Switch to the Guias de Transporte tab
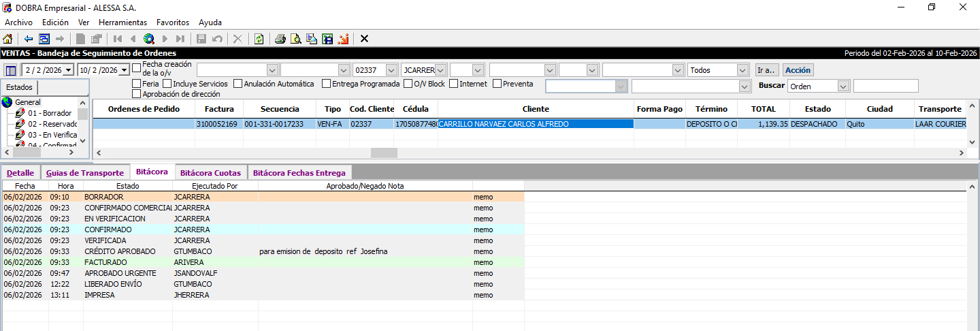Screen dimensions: 980x331 85,173
